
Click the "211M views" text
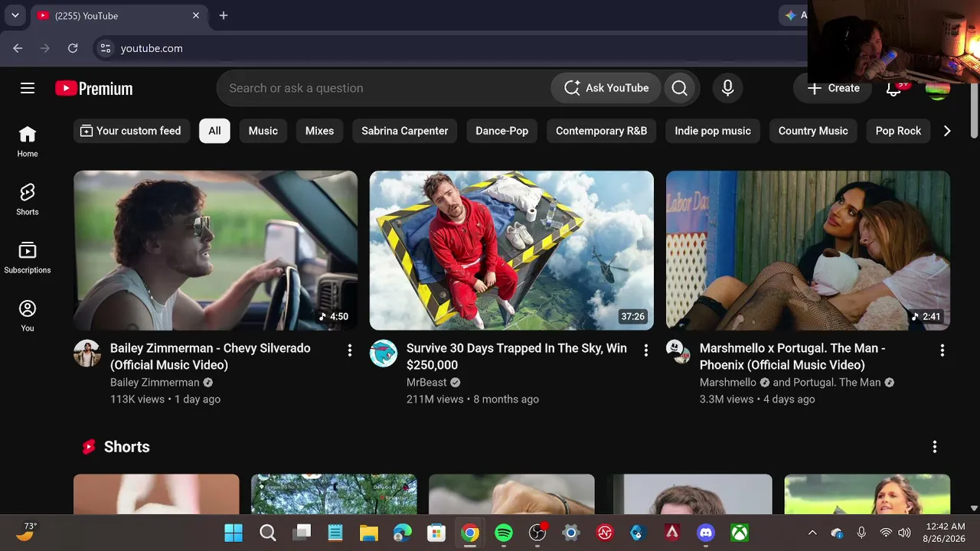pos(435,399)
